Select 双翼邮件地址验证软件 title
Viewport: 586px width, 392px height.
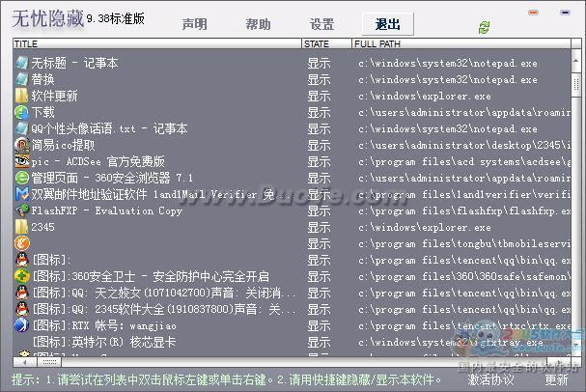(89, 194)
